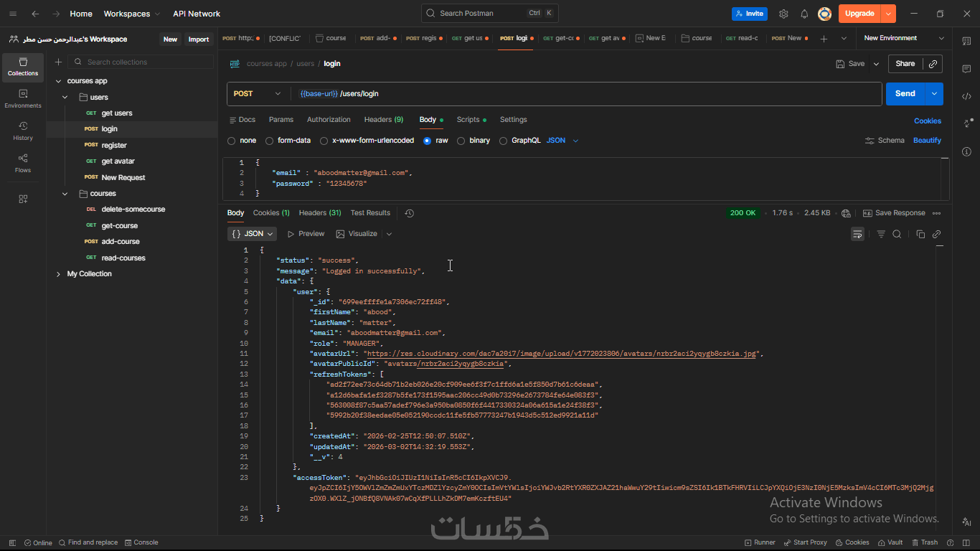Open Environments in the left sidebar
Screen dimensions: 980x551
(23, 99)
